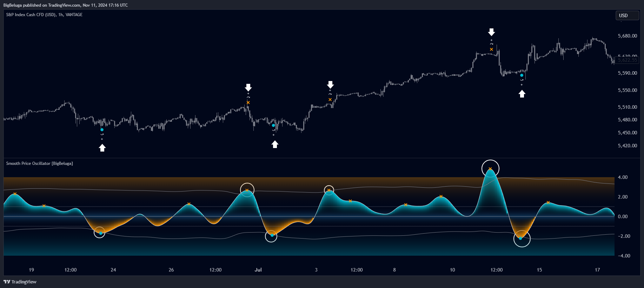Click the BigBeluga published on TradingView.com header

tap(66, 5)
